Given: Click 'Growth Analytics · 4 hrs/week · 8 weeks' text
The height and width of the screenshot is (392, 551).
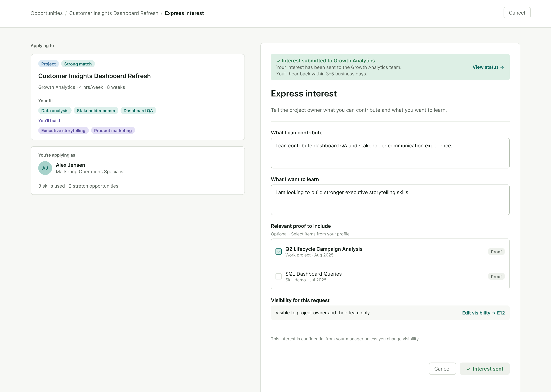Looking at the screenshot, I should pos(82,87).
